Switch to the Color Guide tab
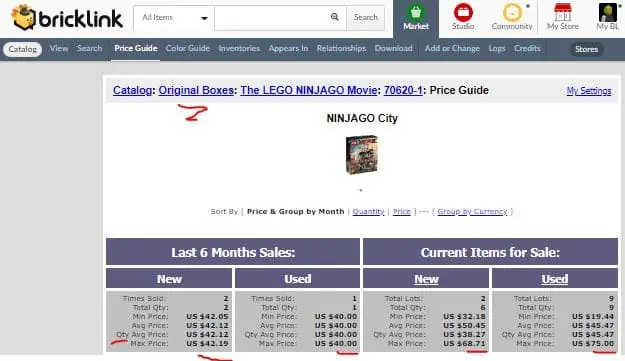The height and width of the screenshot is (361, 625). [187, 49]
